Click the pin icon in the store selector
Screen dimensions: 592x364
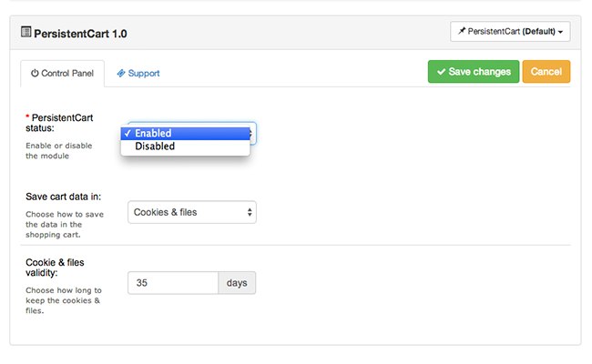(462, 32)
